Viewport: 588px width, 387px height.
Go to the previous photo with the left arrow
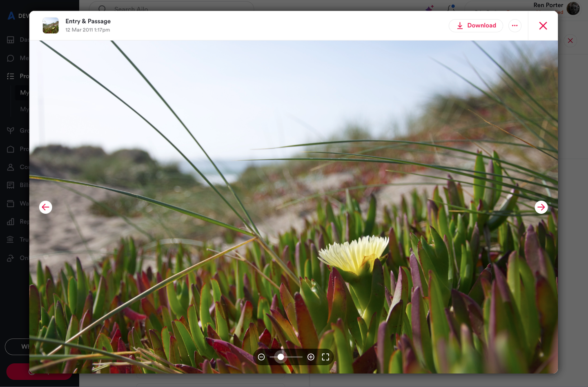46,207
